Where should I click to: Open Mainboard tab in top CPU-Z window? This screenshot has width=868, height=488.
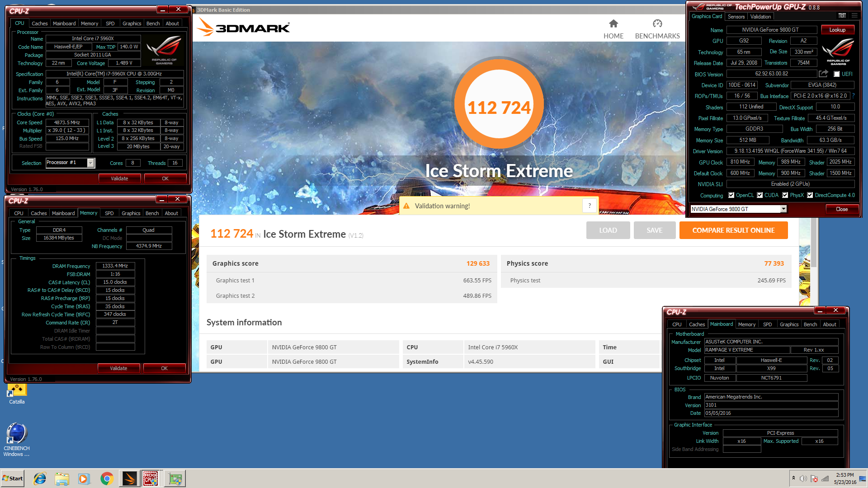pyautogui.click(x=64, y=23)
